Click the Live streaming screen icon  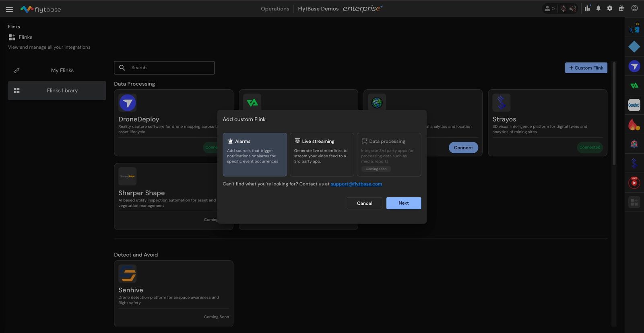(297, 141)
